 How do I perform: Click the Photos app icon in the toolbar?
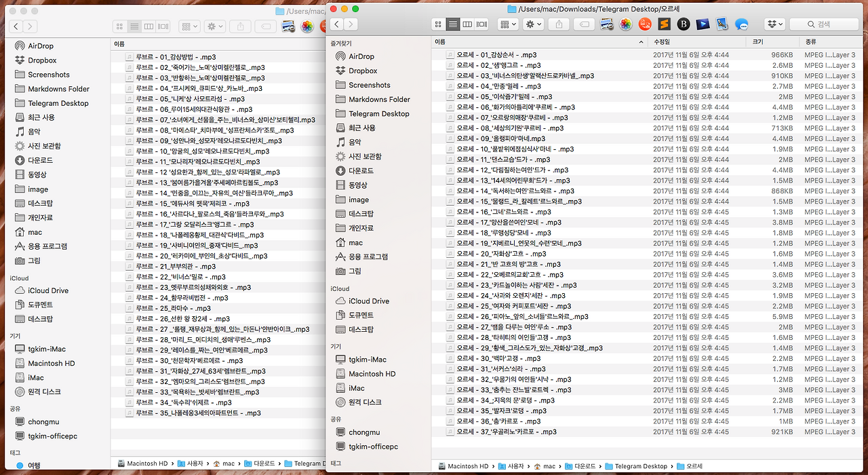(625, 24)
